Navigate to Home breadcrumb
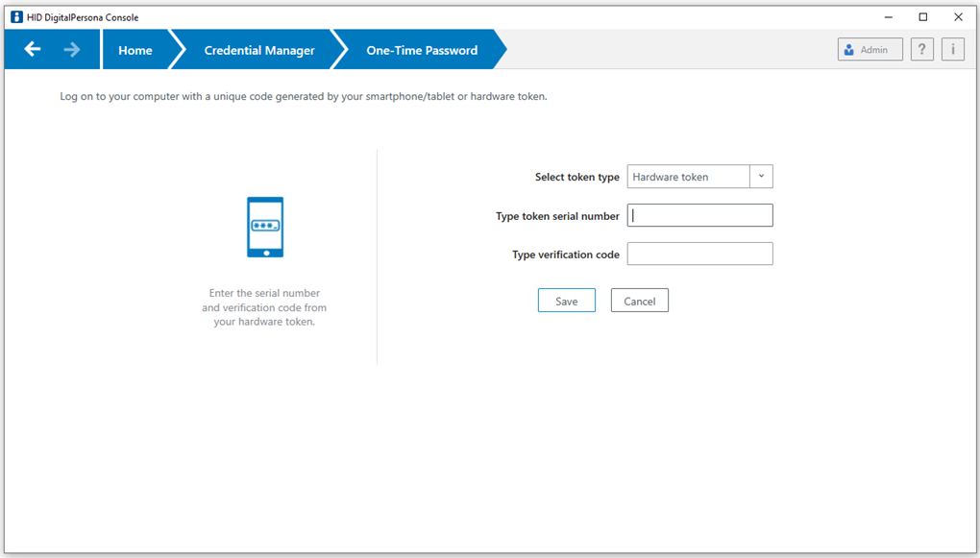Viewport: 980px width, 558px height. tap(135, 51)
